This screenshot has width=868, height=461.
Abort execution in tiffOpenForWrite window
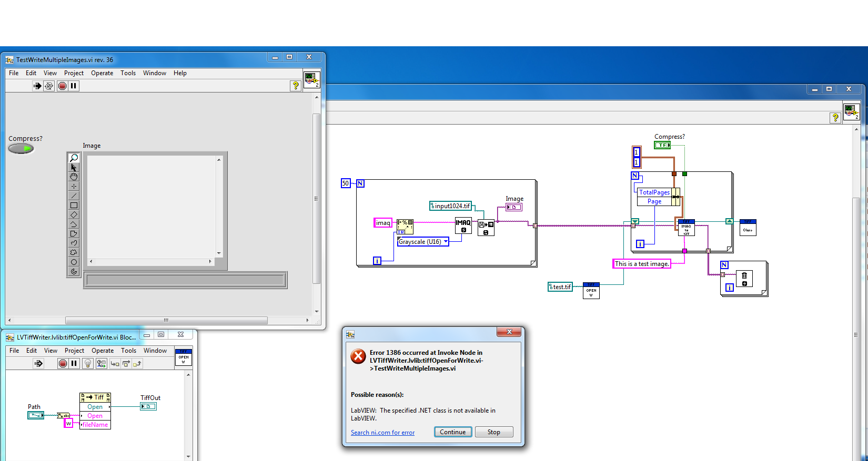coord(63,363)
